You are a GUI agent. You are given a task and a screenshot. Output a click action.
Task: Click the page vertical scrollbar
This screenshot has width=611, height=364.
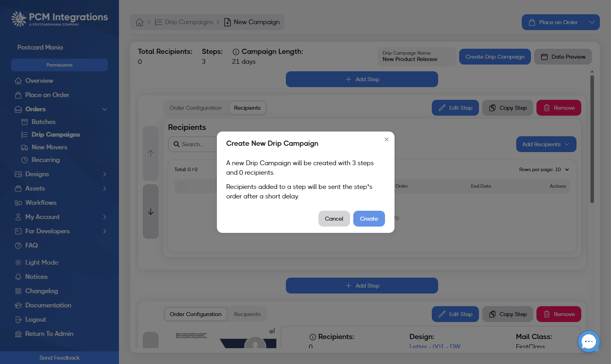click(x=592, y=139)
